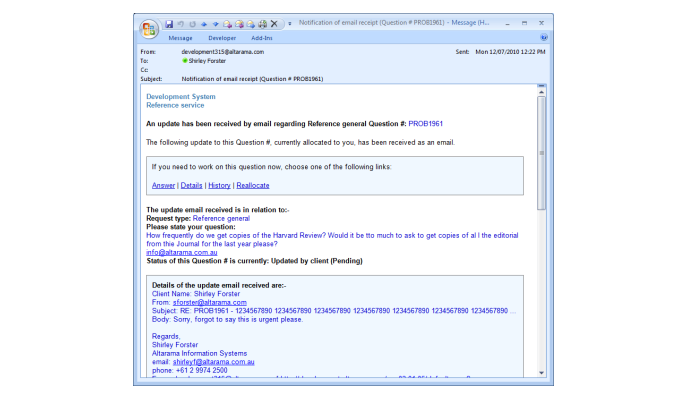The image size is (689, 402).
Task: Open the Message ribbon tab
Action: pyautogui.click(x=180, y=38)
